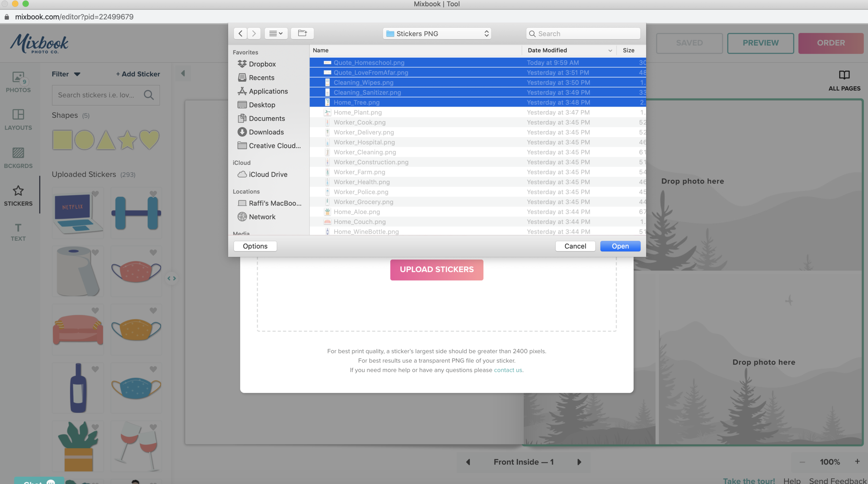Click the Open button

[x=620, y=246]
